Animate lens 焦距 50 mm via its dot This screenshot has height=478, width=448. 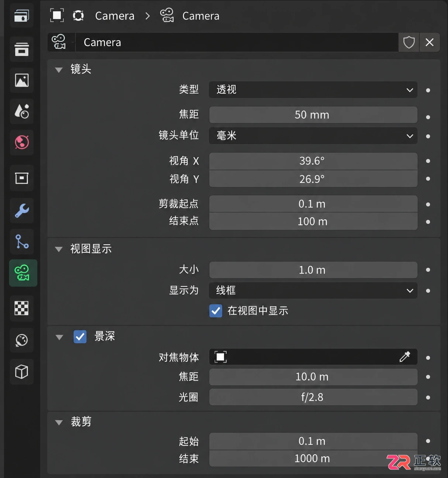tap(428, 117)
